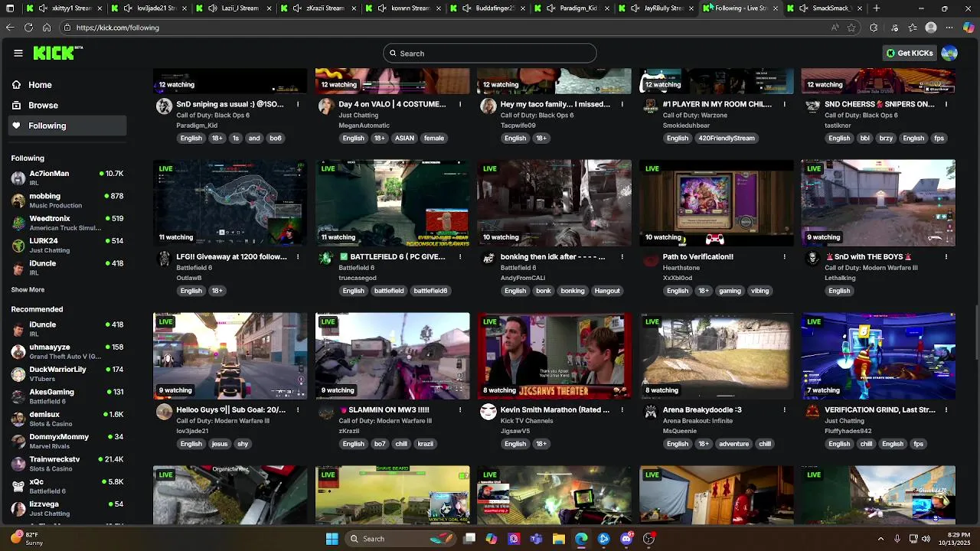This screenshot has height=551, width=980.
Task: Click MsQueenie channel avatar
Action: point(651,412)
